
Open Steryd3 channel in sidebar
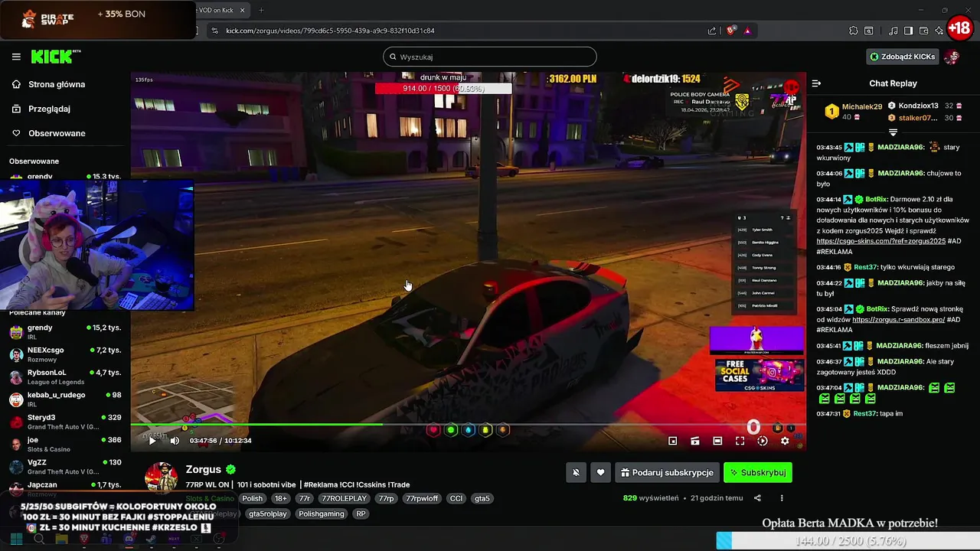(65, 422)
